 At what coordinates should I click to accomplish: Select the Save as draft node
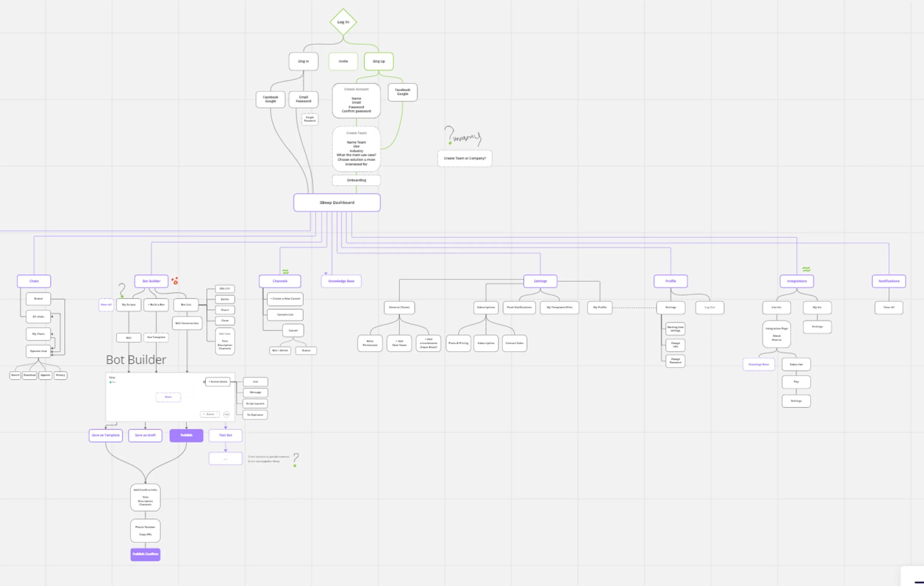145,435
